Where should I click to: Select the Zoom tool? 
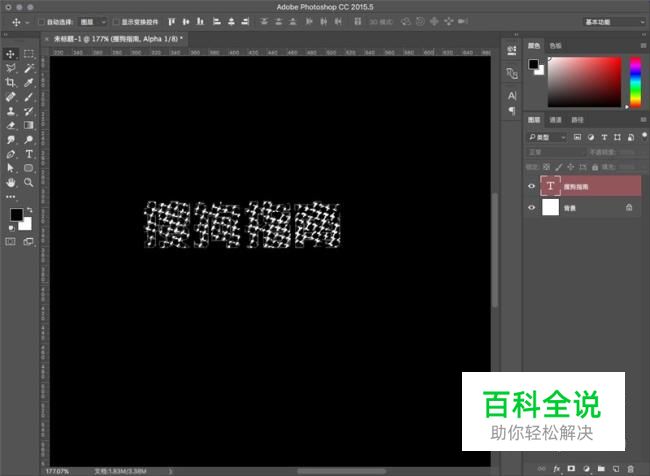point(29,182)
